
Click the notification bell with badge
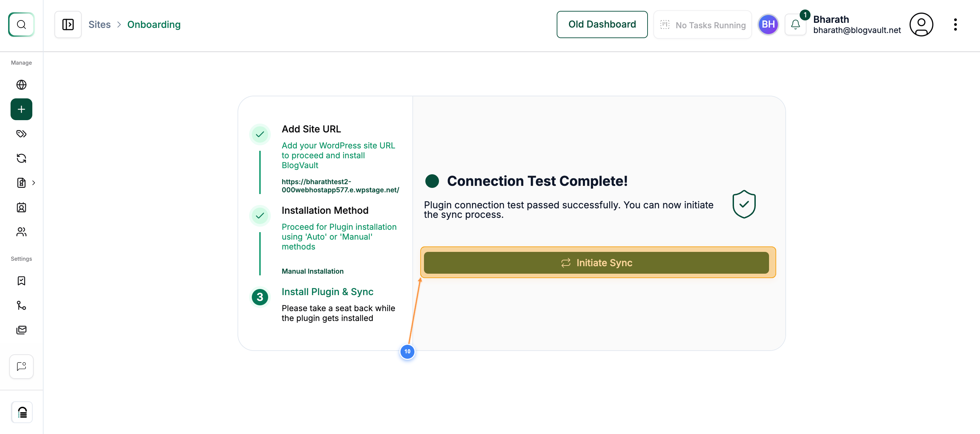796,25
